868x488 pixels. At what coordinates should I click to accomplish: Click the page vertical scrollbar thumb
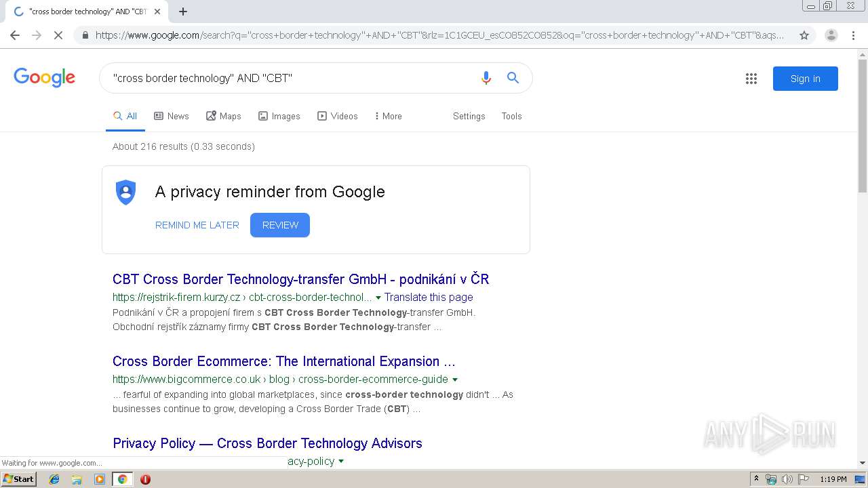point(863,125)
